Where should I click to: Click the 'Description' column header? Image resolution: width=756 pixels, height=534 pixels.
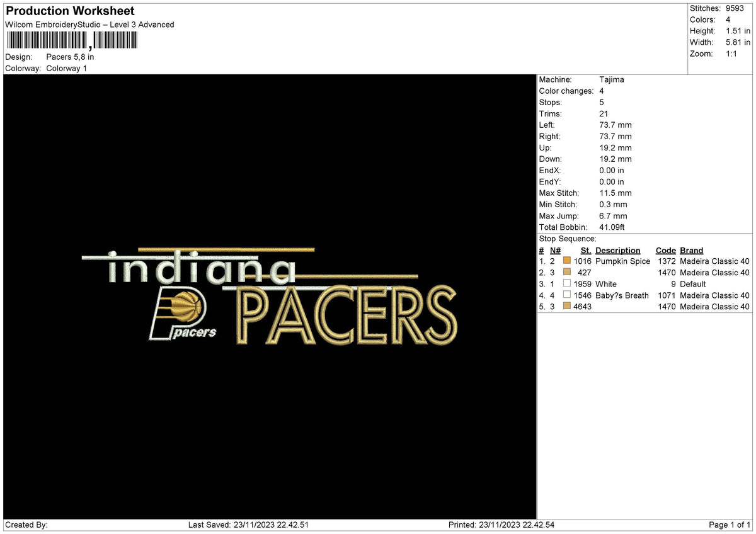(x=618, y=250)
